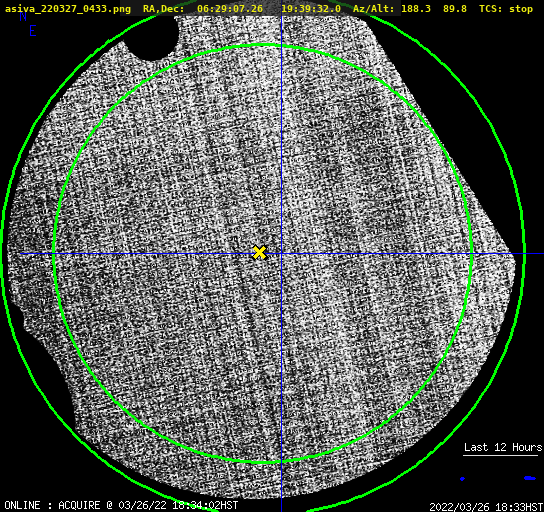
Task: Click the elongated blue blob under Last 12 Hours
Action: point(530,478)
